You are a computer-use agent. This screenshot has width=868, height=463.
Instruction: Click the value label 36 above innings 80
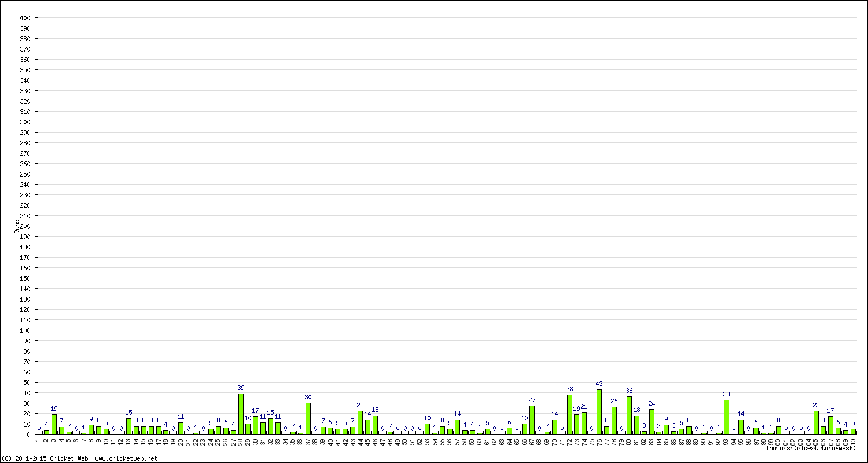(629, 391)
